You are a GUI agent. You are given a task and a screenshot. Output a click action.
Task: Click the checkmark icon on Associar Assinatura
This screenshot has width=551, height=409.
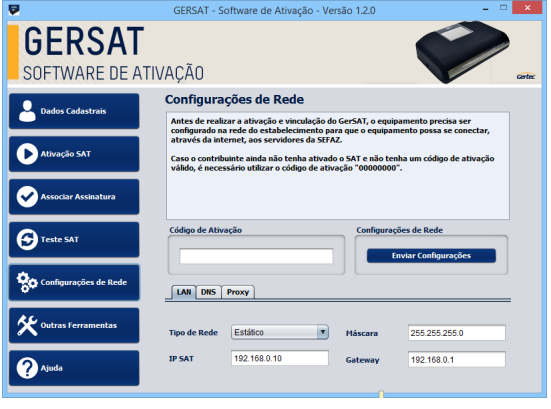coord(27,197)
